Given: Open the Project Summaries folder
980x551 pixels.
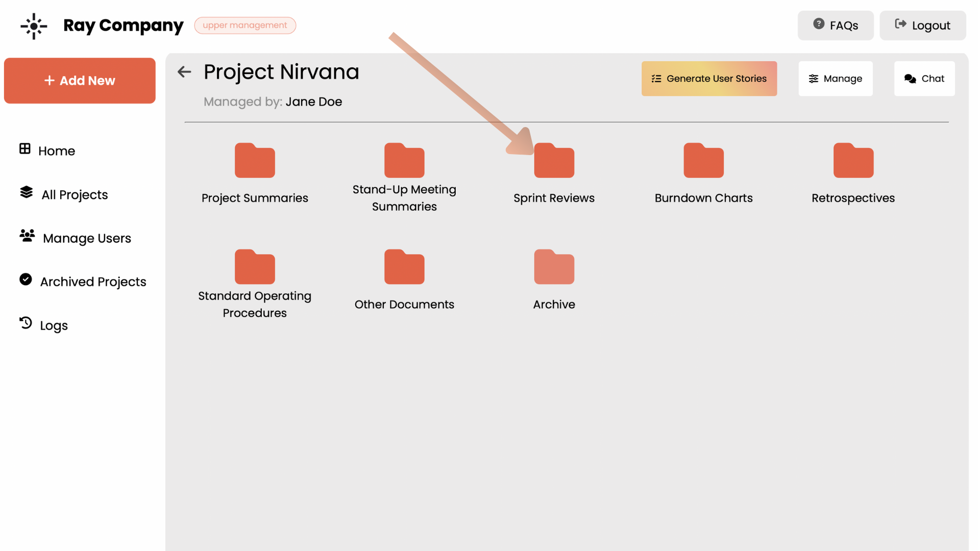Looking at the screenshot, I should tap(255, 161).
